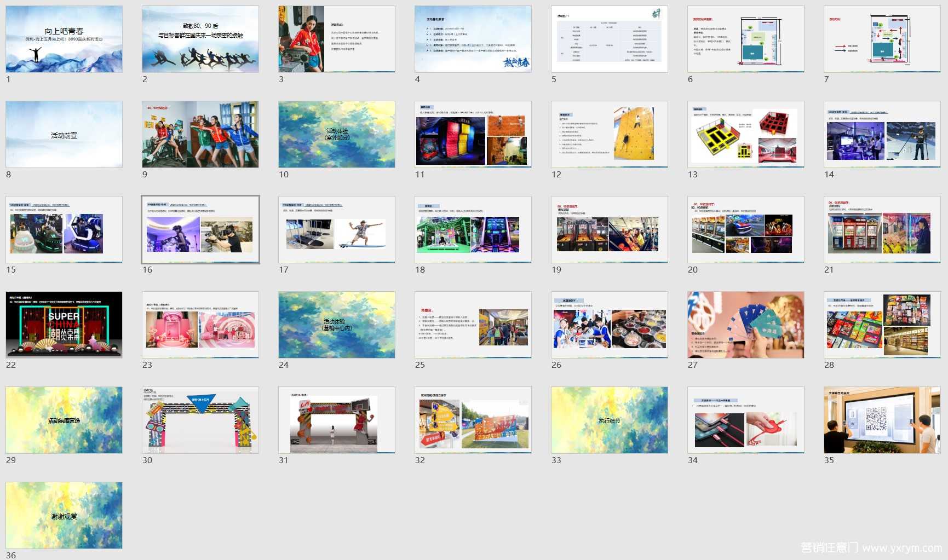Select slide 23 with pink photo booths
The height and width of the screenshot is (560, 948).
pyautogui.click(x=200, y=325)
